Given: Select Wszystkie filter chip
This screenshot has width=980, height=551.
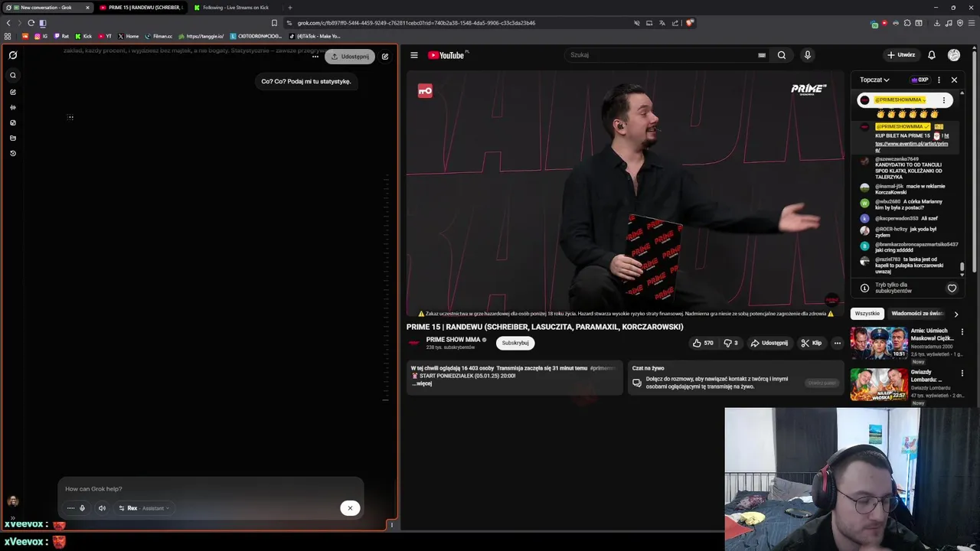Looking at the screenshot, I should tap(867, 314).
